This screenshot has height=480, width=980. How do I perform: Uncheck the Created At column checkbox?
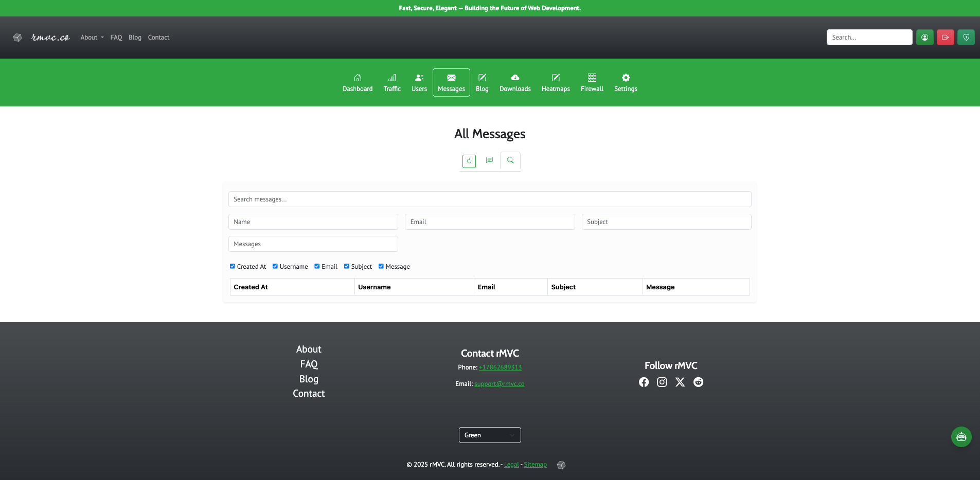pos(233,266)
